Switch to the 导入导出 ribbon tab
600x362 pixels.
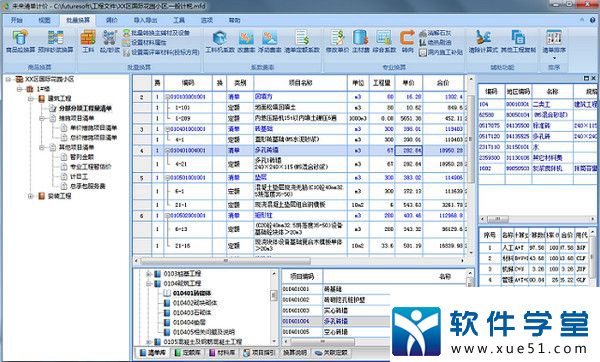[x=145, y=20]
